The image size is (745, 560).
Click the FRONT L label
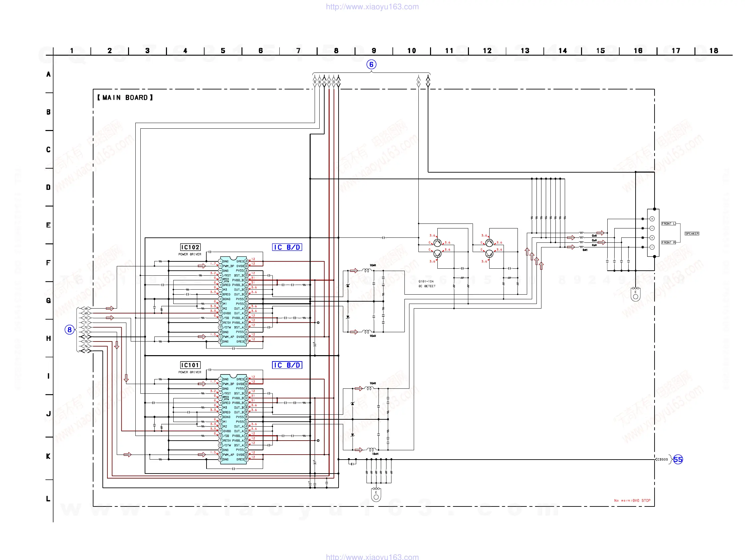[x=669, y=223]
